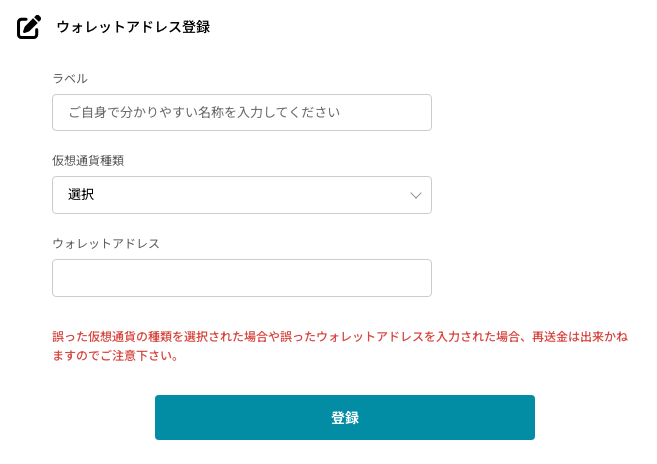Focus the ラベル text input field
The height and width of the screenshot is (464, 657).
point(241,113)
